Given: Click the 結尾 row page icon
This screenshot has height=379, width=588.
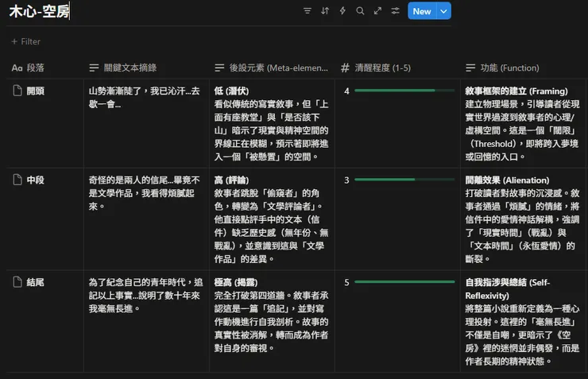Looking at the screenshot, I should (x=17, y=282).
